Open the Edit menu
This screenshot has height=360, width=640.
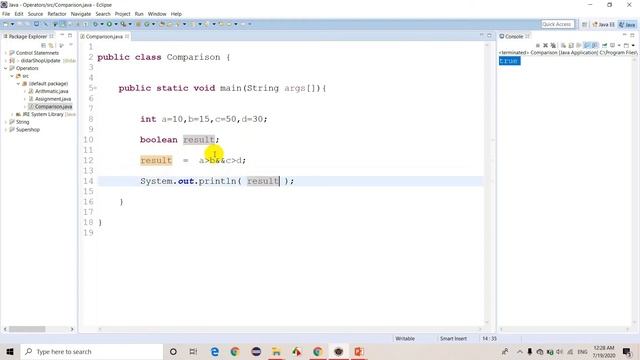19,14
